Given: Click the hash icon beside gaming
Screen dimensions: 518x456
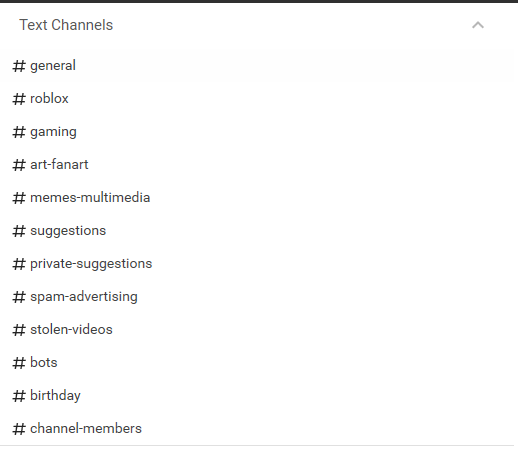Looking at the screenshot, I should (19, 132).
